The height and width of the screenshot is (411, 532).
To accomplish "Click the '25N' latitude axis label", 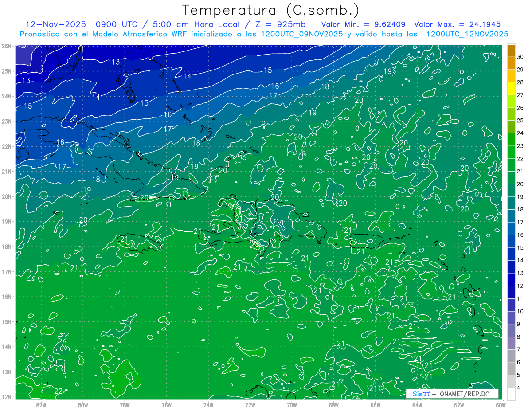I will pos(6,71).
